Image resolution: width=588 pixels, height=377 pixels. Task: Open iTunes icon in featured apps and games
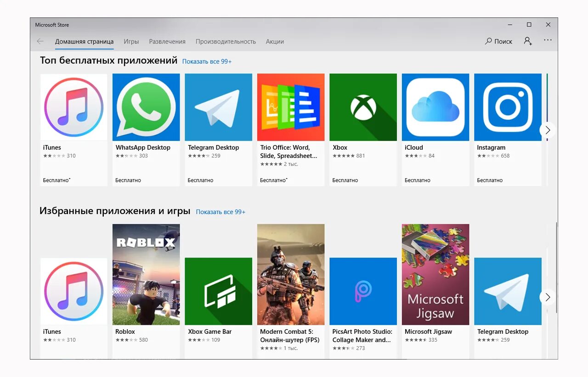coord(73,291)
